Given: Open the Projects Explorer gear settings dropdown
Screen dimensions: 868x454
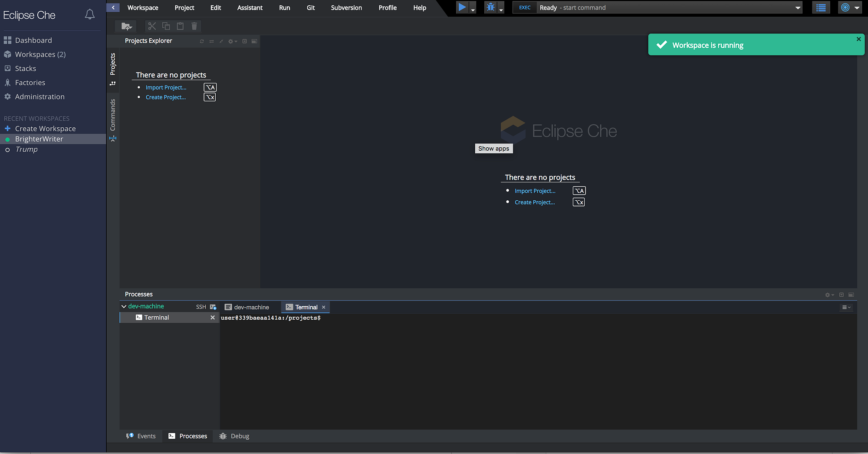Looking at the screenshot, I should click(x=233, y=41).
